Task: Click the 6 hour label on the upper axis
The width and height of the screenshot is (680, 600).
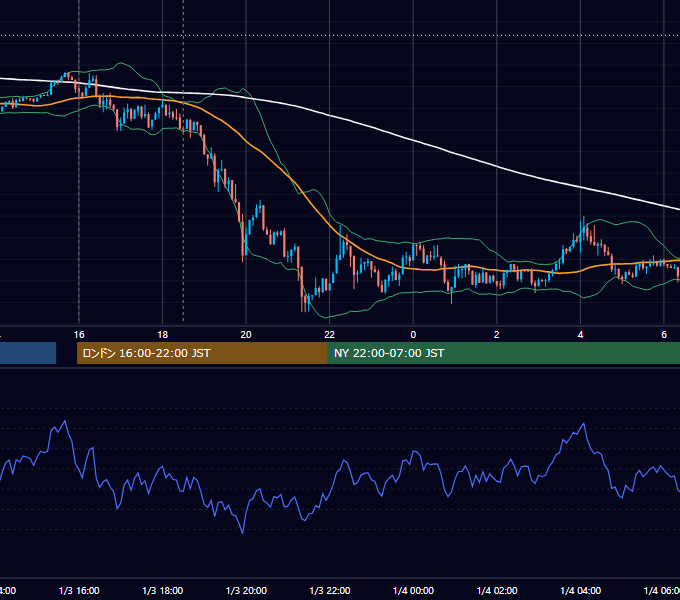Action: click(664, 334)
